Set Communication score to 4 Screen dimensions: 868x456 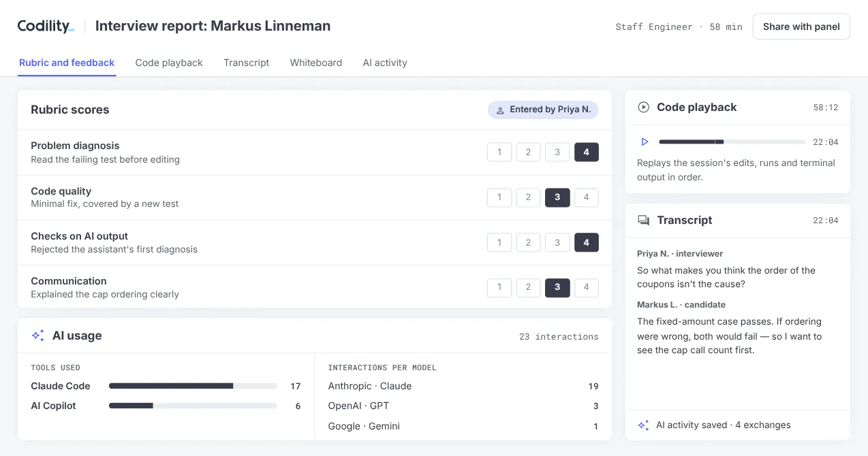coord(587,287)
